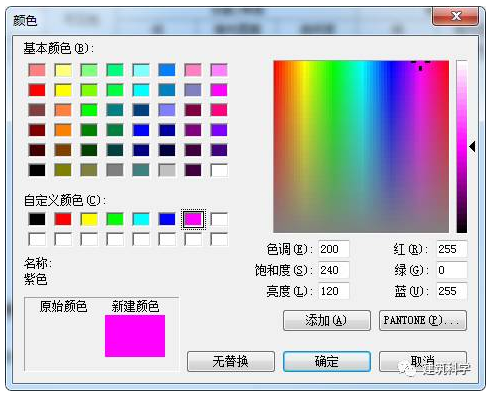Screen dimensions: 494x395
Task: Select the pure blue swatch in fourth basic row
Action: click(141, 130)
